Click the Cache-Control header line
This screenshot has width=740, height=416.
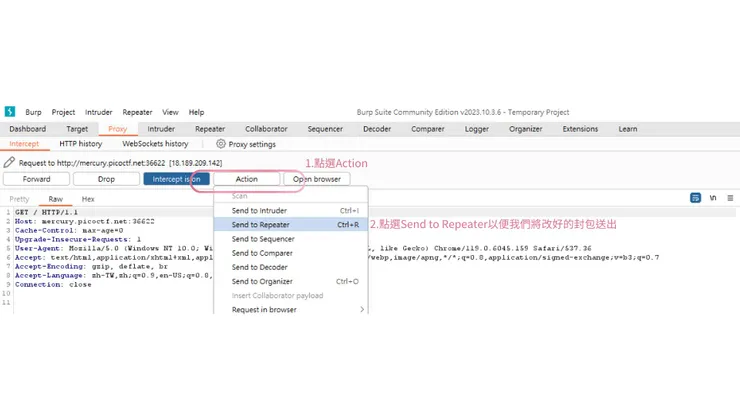[x=69, y=230]
